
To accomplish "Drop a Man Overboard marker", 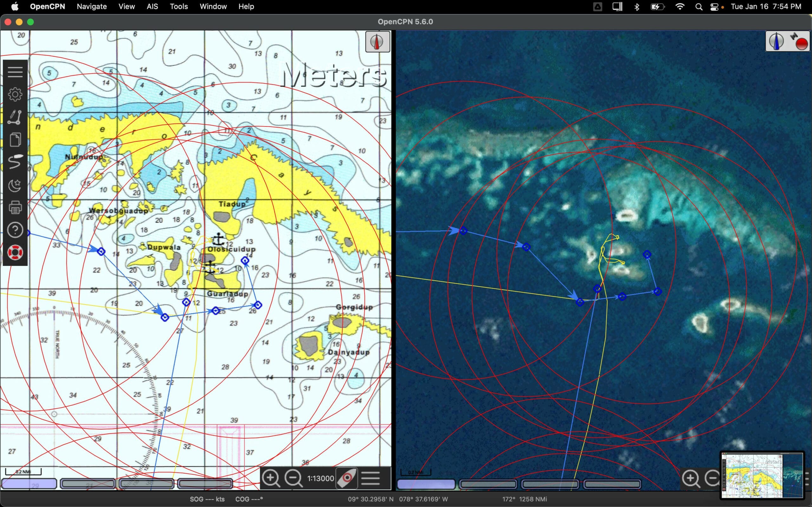I will [15, 253].
